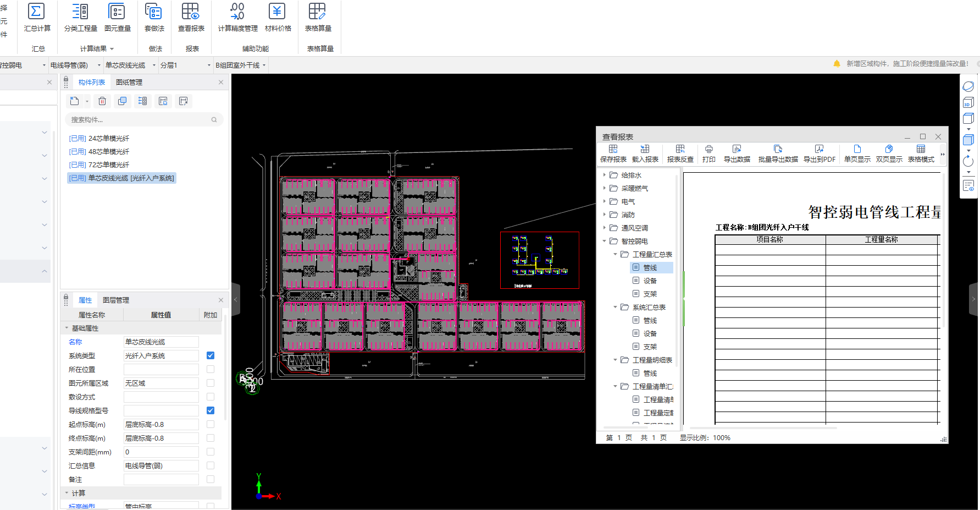Check the 支架间距(mm) 附加 checkbox

click(x=211, y=452)
